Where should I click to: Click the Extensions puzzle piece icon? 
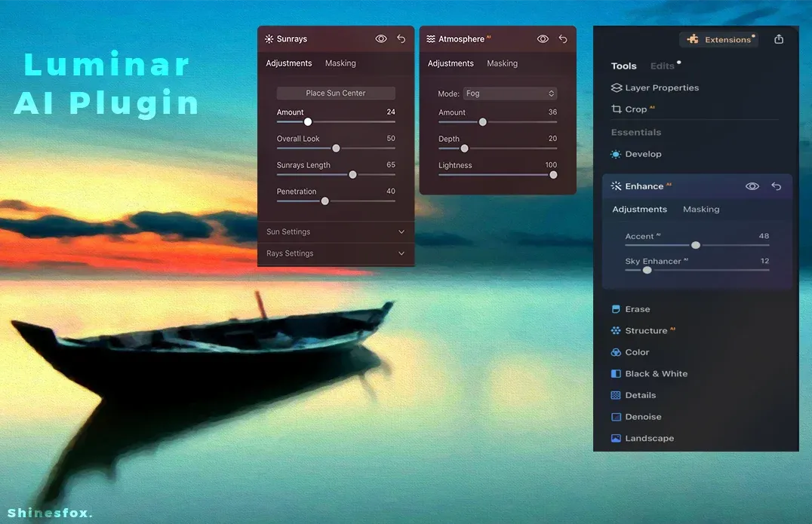click(693, 39)
